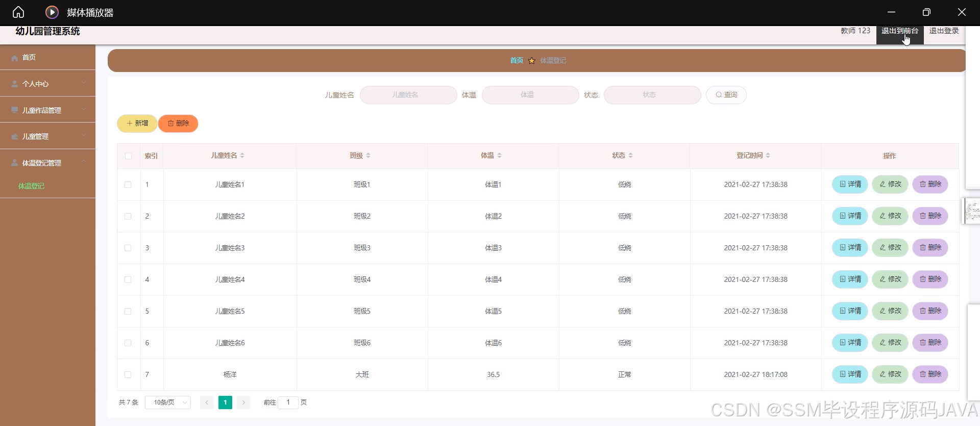Click the 新增 add button
This screenshot has width=980, height=426.
click(137, 123)
